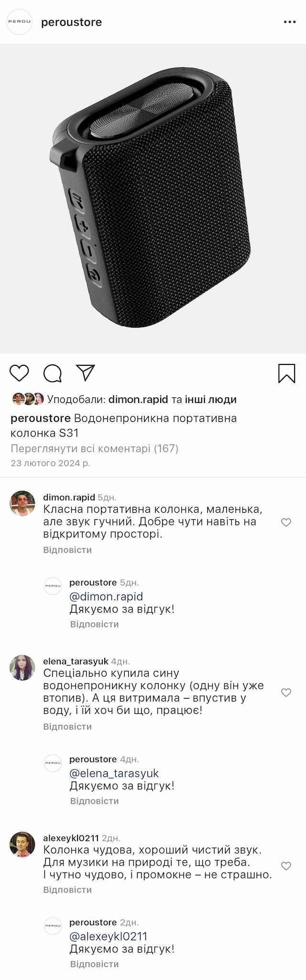Save post with the bookmark icon

(x=286, y=373)
